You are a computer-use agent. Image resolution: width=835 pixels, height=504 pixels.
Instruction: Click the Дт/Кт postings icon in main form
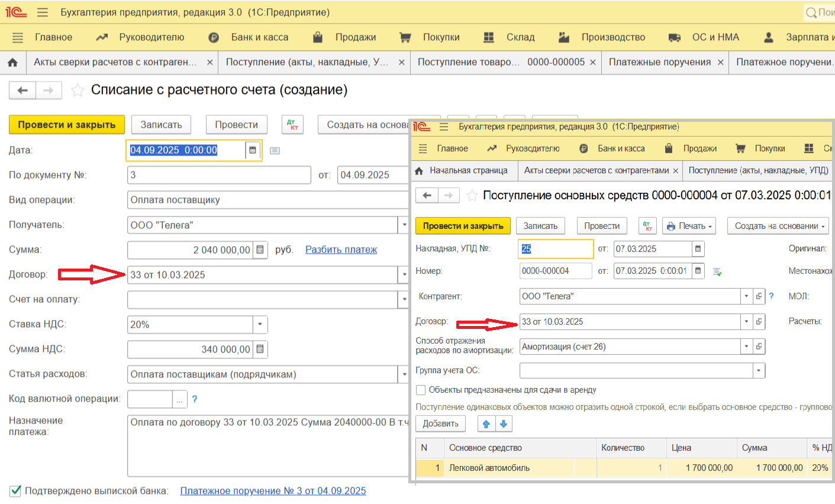tap(292, 125)
